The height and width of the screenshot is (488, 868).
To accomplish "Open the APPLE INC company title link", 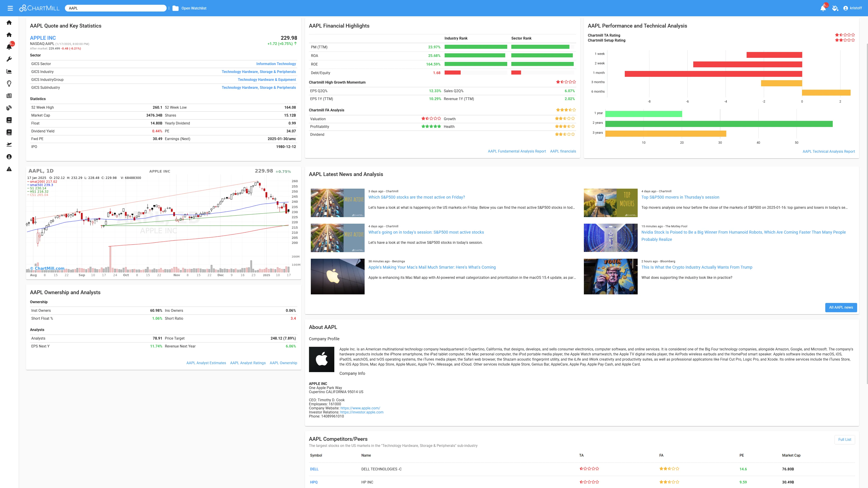I will [x=43, y=38].
